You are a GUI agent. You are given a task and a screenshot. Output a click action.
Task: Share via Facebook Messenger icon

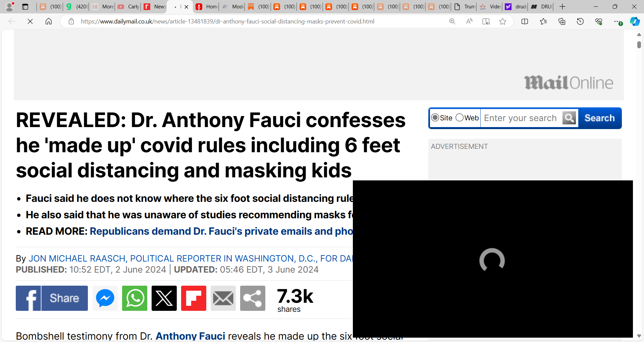point(105,298)
